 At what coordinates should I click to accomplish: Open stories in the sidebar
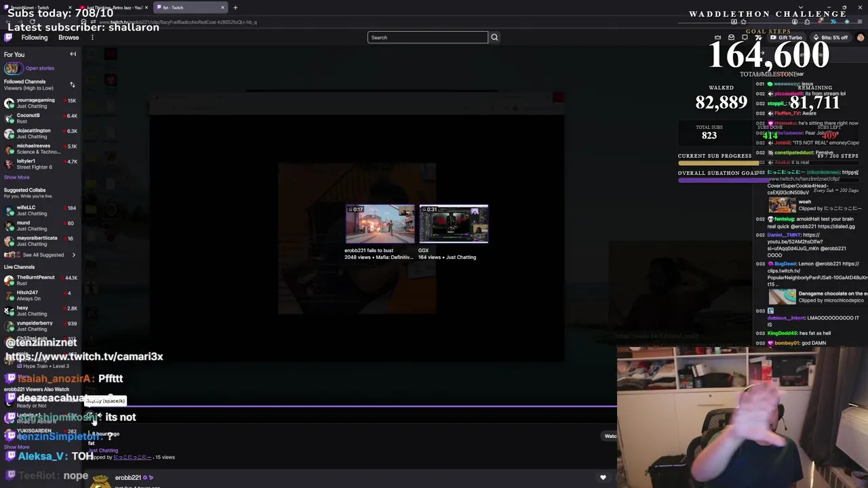click(28, 68)
